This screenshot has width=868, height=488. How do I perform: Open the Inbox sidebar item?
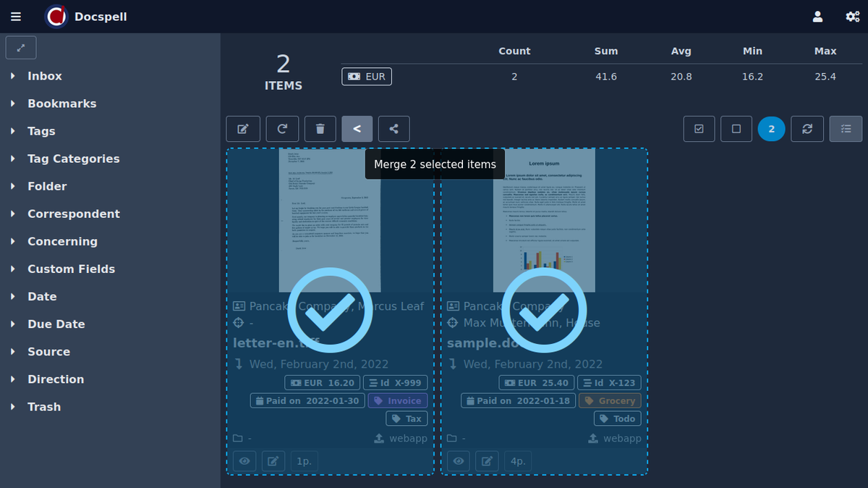[44, 76]
